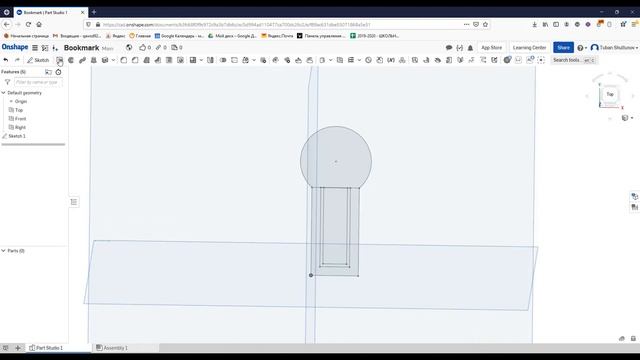Select the Rib tool
Image resolution: width=640 pixels, height=360 pixels.
click(x=158, y=60)
